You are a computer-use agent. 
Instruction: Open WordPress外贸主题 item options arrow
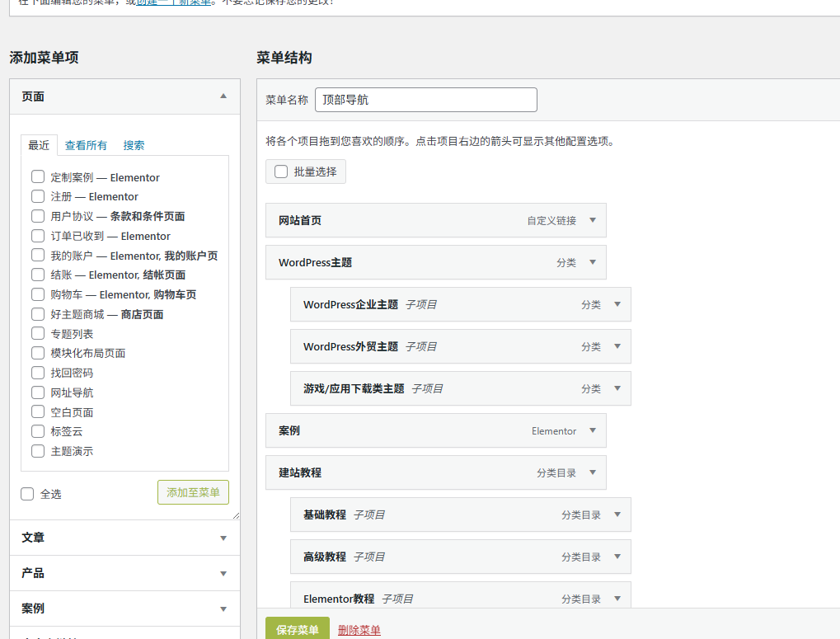pos(617,346)
